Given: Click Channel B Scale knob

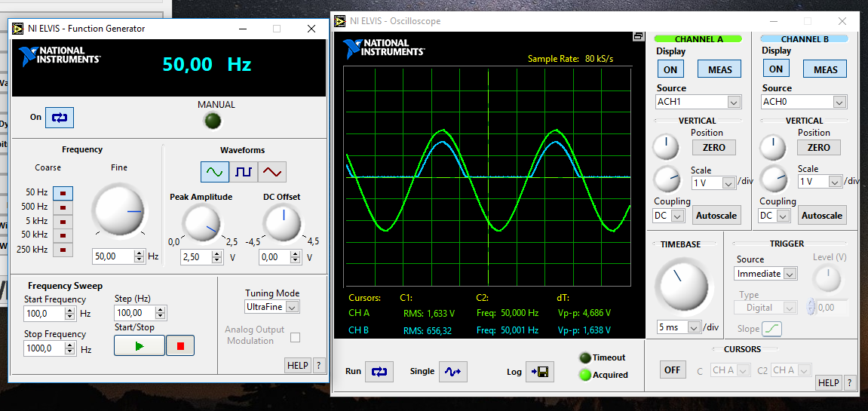Looking at the screenshot, I should pos(773,179).
